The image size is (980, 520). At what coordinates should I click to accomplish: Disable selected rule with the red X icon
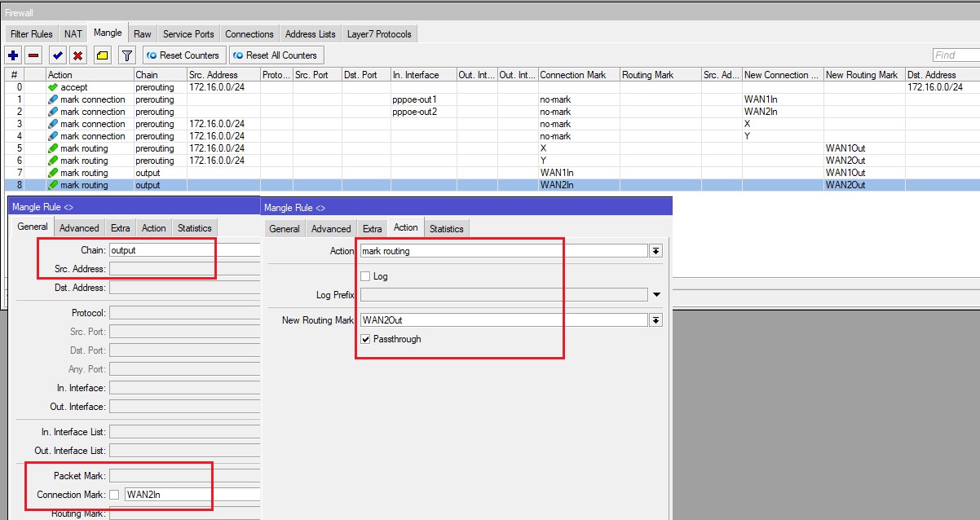click(78, 55)
